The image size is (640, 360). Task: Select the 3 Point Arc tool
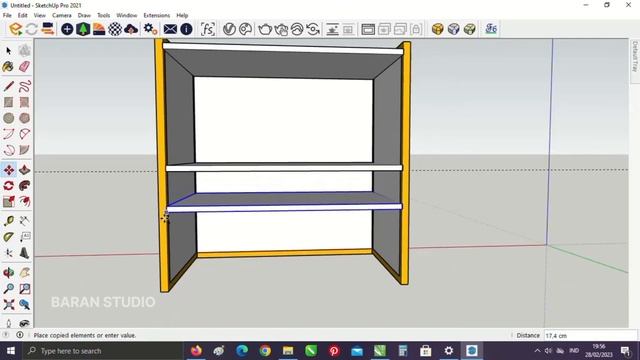9,150
